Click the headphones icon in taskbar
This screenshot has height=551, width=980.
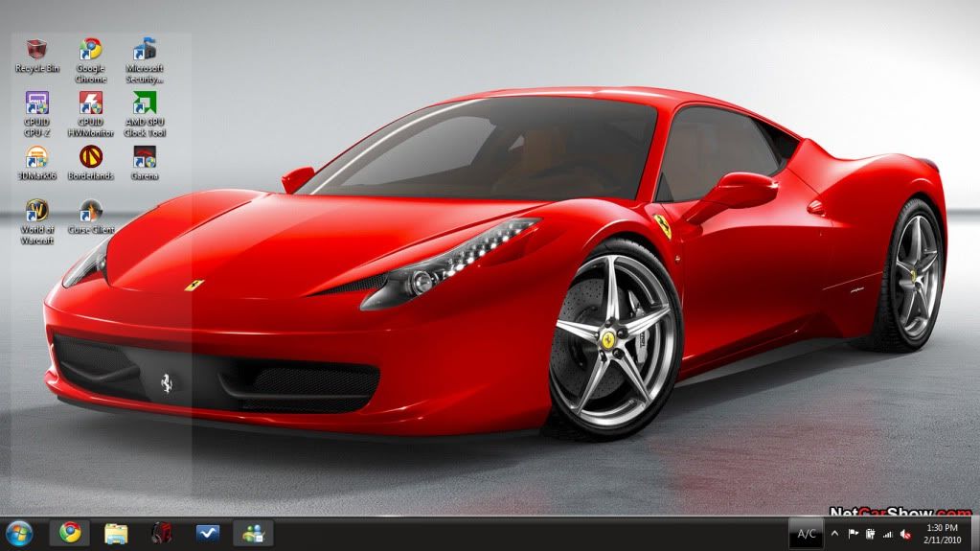pyautogui.click(x=161, y=534)
